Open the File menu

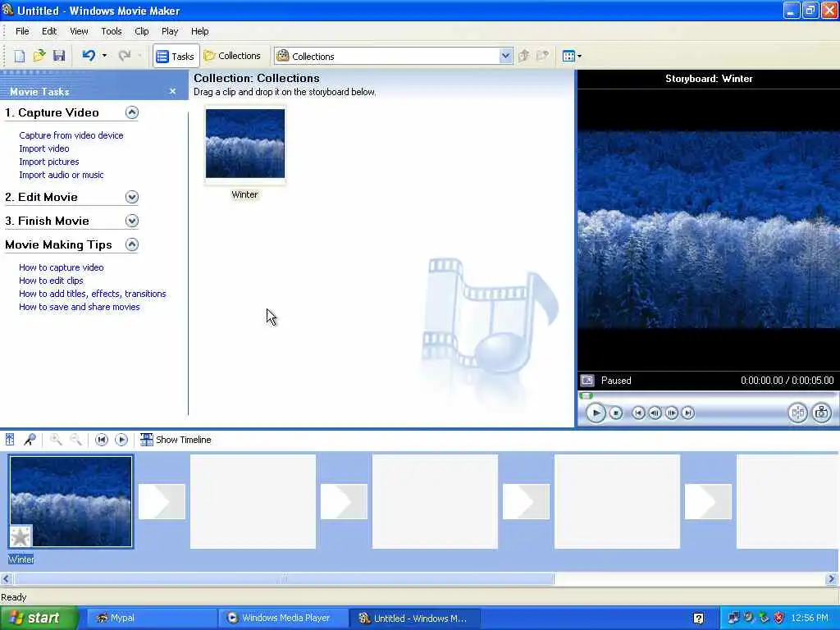click(x=22, y=31)
